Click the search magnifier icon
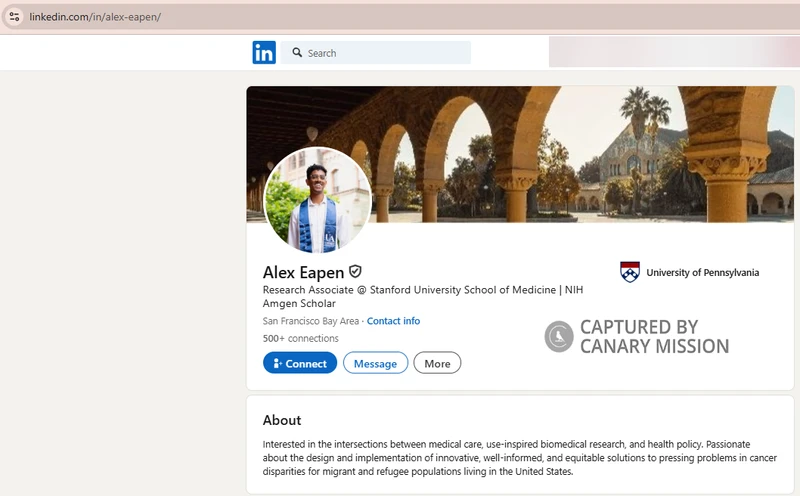The width and height of the screenshot is (800, 496). click(297, 52)
